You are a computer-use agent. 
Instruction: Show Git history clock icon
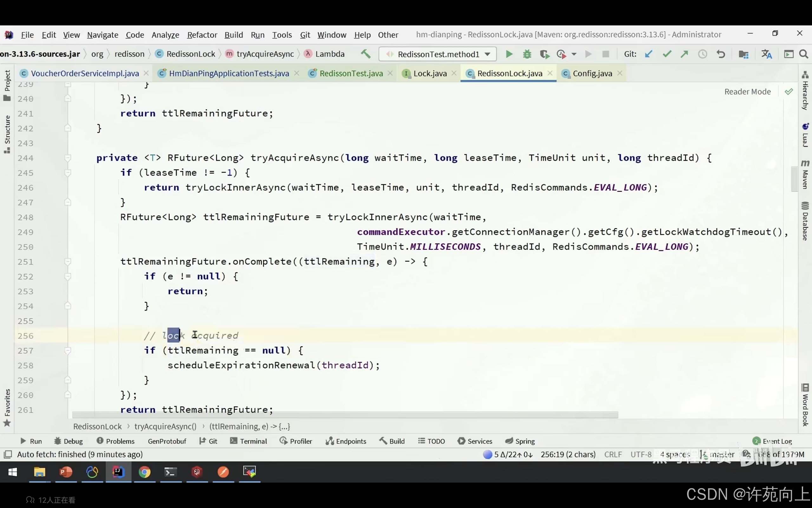702,54
